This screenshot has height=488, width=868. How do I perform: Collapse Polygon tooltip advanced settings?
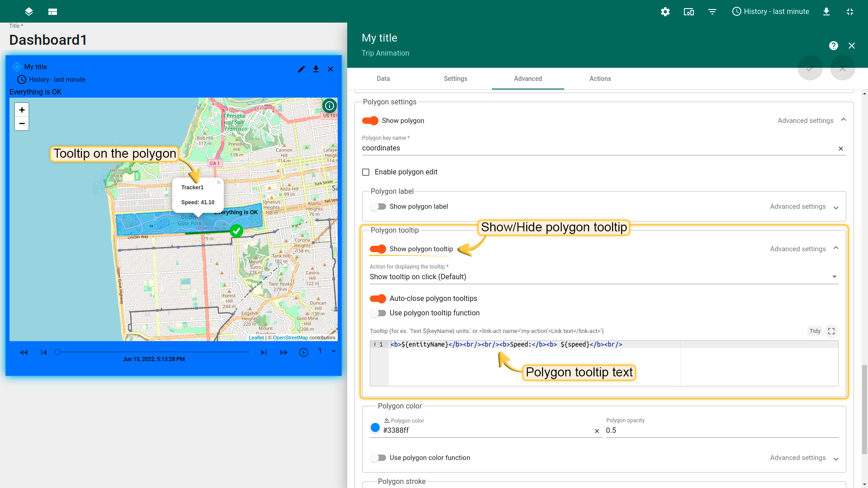(804, 249)
